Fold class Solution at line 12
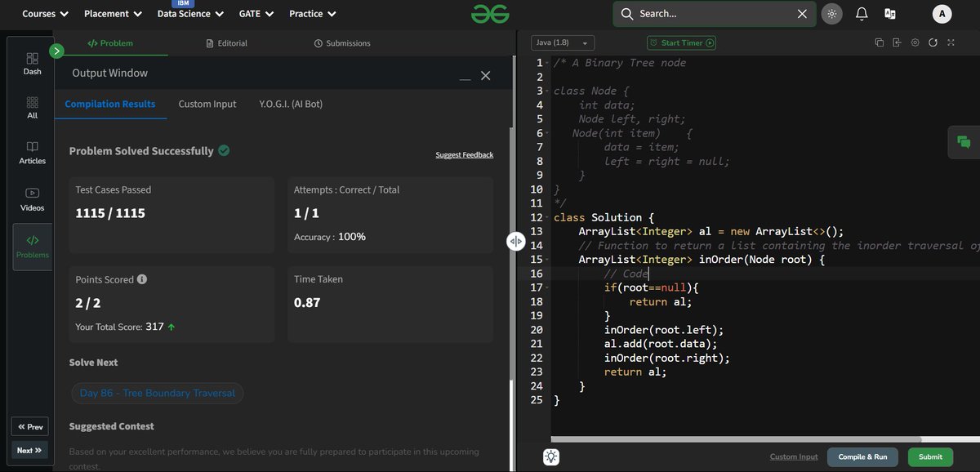 (x=547, y=217)
